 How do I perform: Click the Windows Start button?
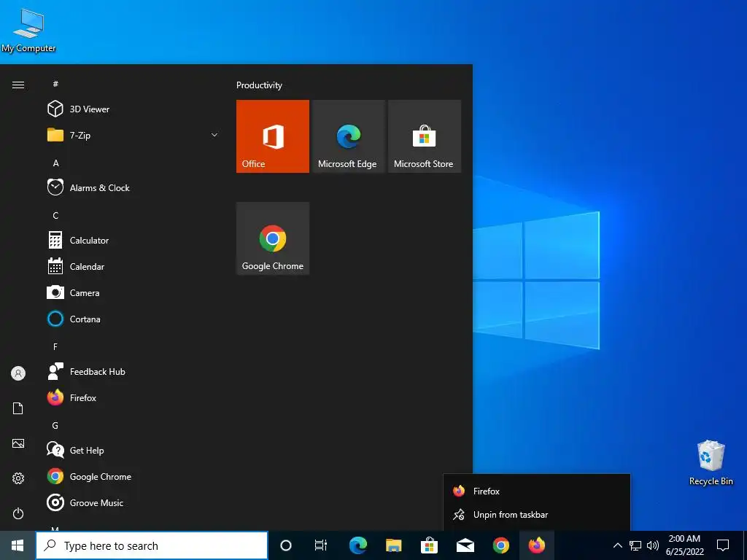[18, 545]
